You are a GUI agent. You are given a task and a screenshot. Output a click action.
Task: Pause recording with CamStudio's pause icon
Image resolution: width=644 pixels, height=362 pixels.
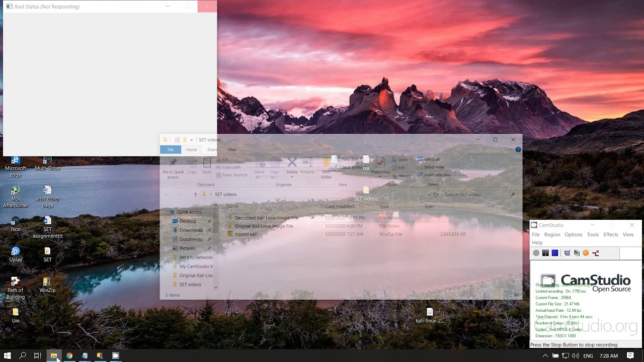tap(545, 253)
